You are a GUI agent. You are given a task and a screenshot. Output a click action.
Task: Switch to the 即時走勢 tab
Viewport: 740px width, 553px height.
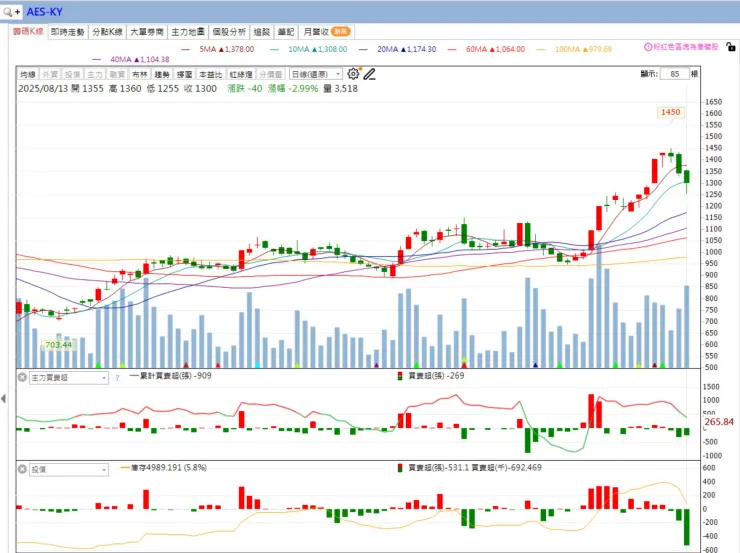(67, 32)
